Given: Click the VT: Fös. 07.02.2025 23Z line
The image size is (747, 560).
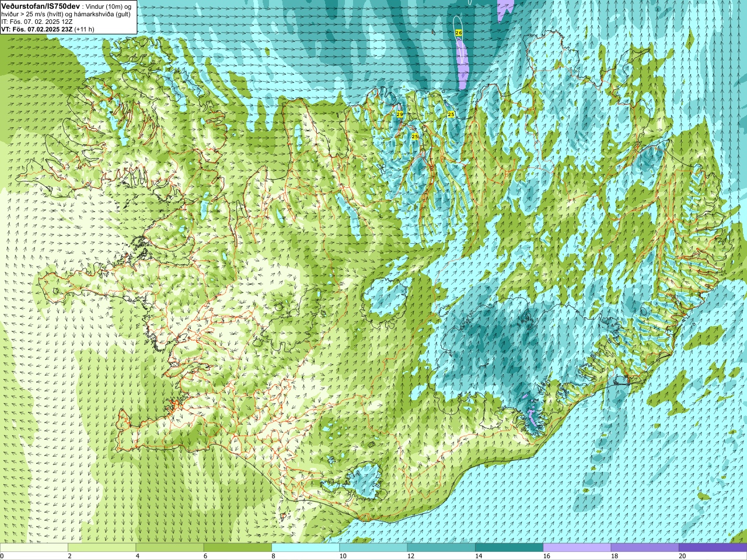Looking at the screenshot, I should pyautogui.click(x=47, y=29).
